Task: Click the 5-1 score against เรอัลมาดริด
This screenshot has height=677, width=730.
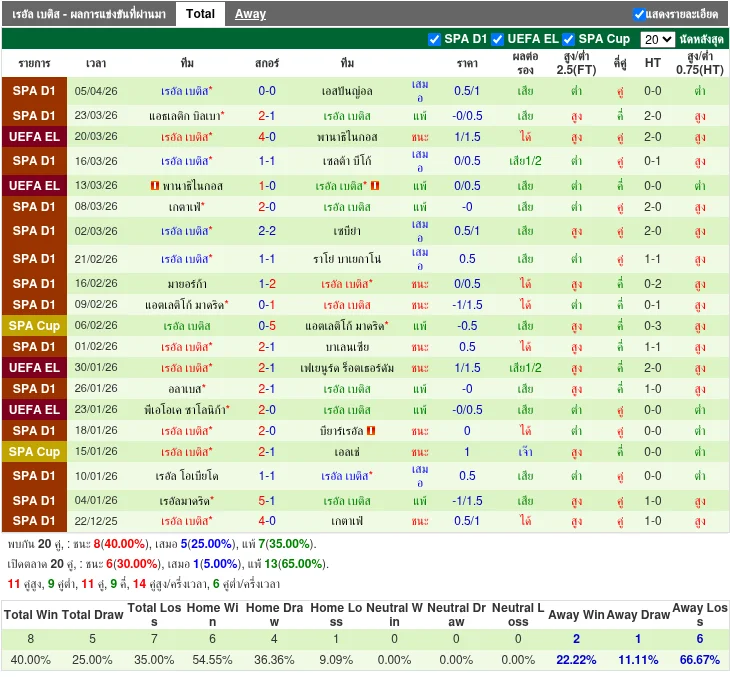Action: (267, 500)
